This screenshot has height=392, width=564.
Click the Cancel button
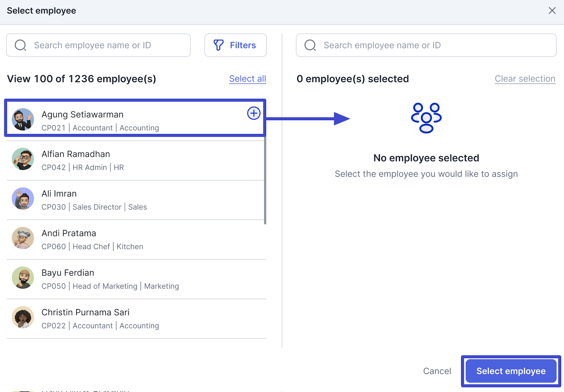437,371
